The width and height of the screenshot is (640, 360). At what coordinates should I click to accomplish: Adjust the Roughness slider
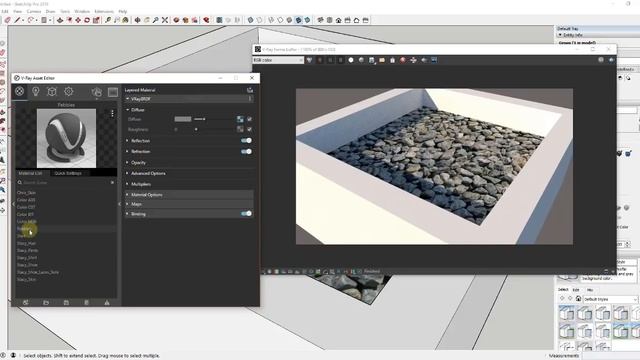[196, 129]
